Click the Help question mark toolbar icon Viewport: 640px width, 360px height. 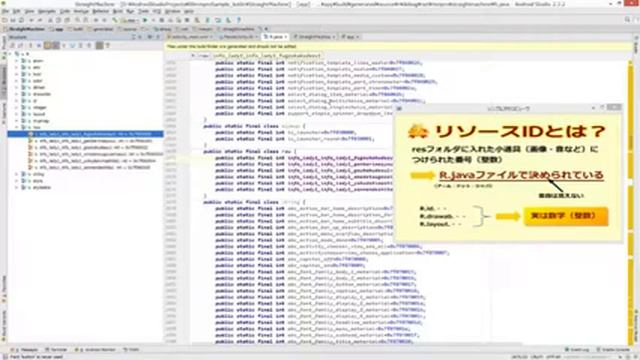239,20
